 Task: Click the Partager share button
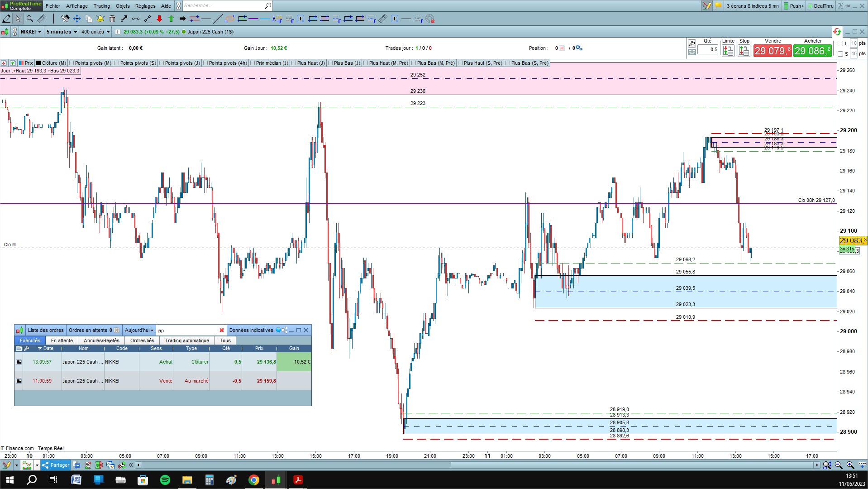tap(56, 465)
